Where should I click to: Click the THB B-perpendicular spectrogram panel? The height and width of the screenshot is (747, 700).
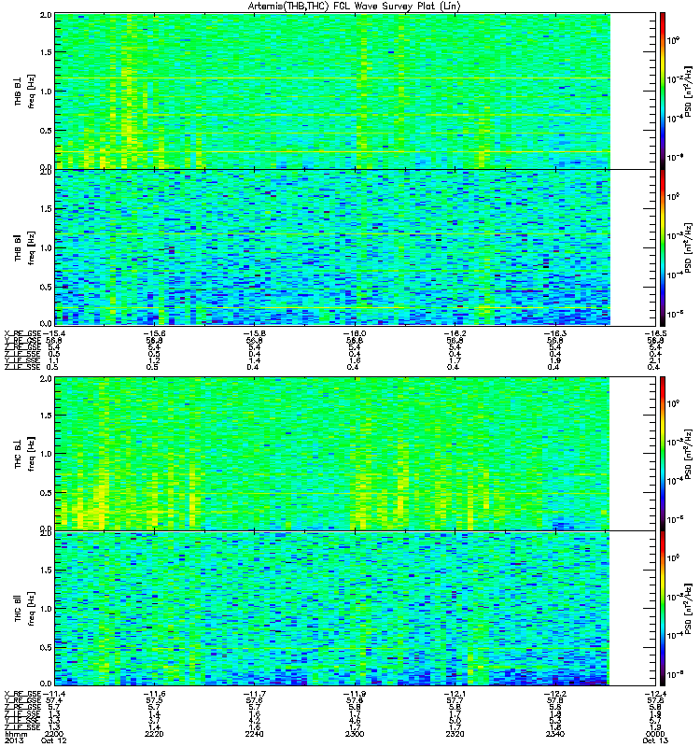[x=356, y=91]
